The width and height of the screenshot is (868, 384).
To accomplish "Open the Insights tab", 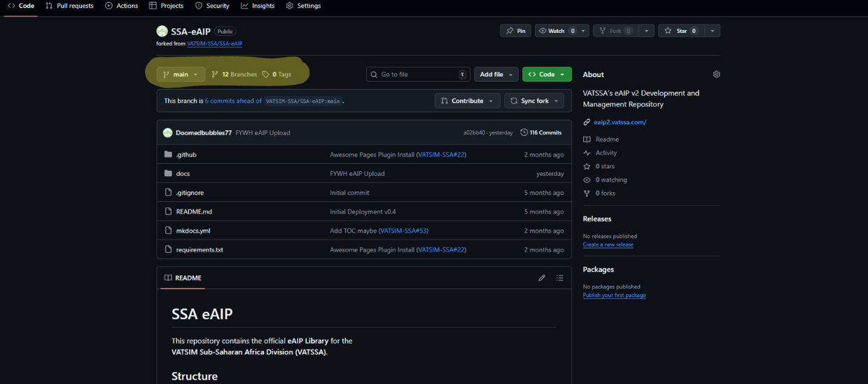I will coord(258,6).
